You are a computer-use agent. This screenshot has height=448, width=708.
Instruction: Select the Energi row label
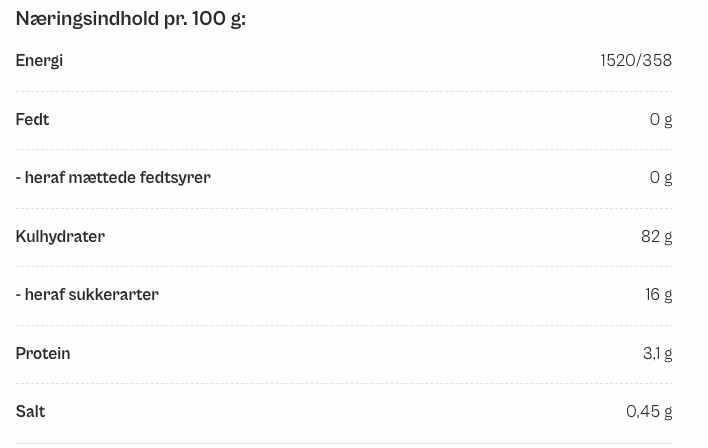pos(39,61)
